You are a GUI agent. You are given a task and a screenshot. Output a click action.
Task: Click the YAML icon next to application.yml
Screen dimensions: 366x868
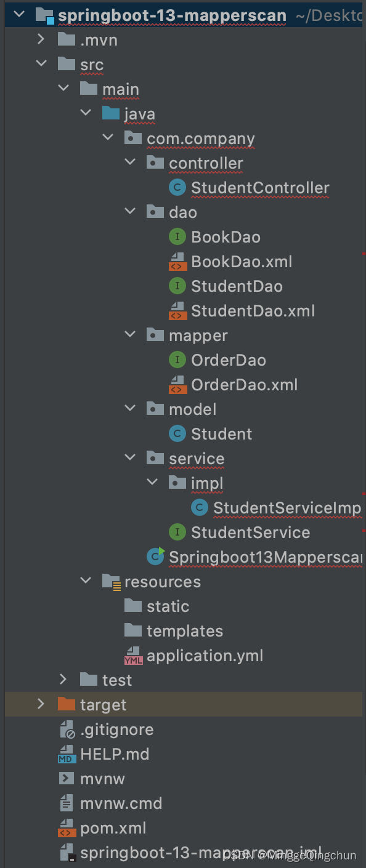133,655
